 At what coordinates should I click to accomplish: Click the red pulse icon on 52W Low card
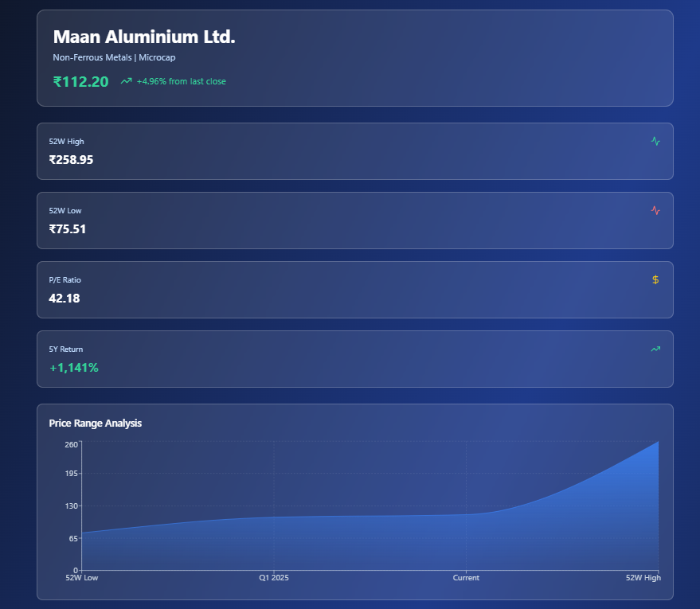point(655,210)
